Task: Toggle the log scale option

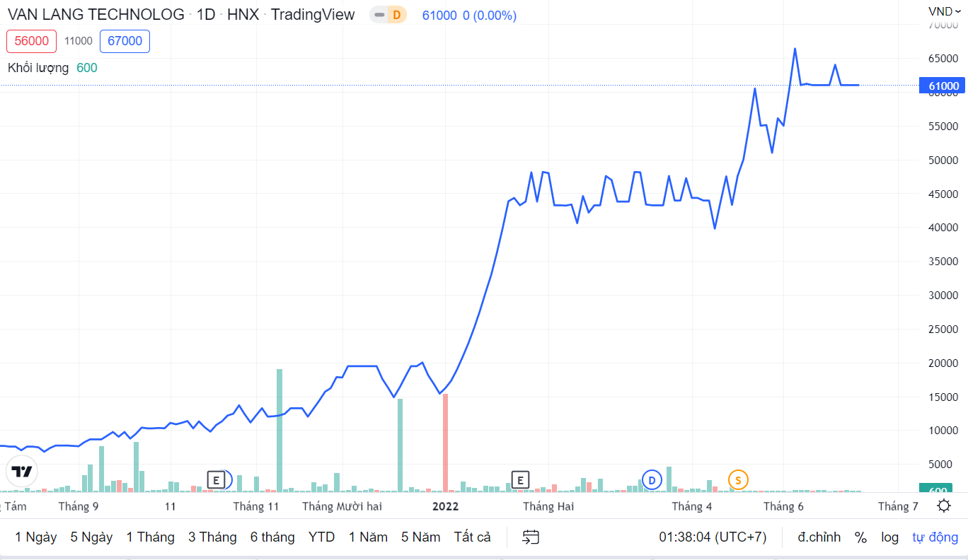Action: 889,537
